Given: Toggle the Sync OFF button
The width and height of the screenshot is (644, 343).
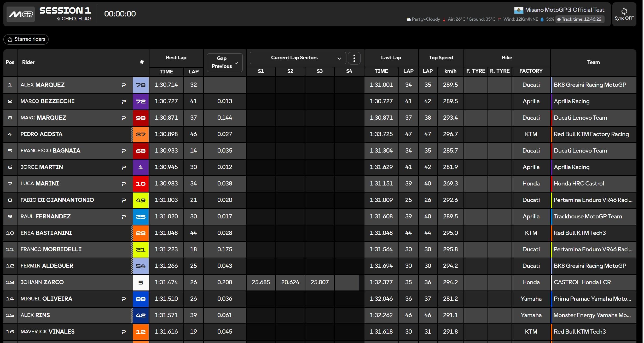Looking at the screenshot, I should pos(624,14).
